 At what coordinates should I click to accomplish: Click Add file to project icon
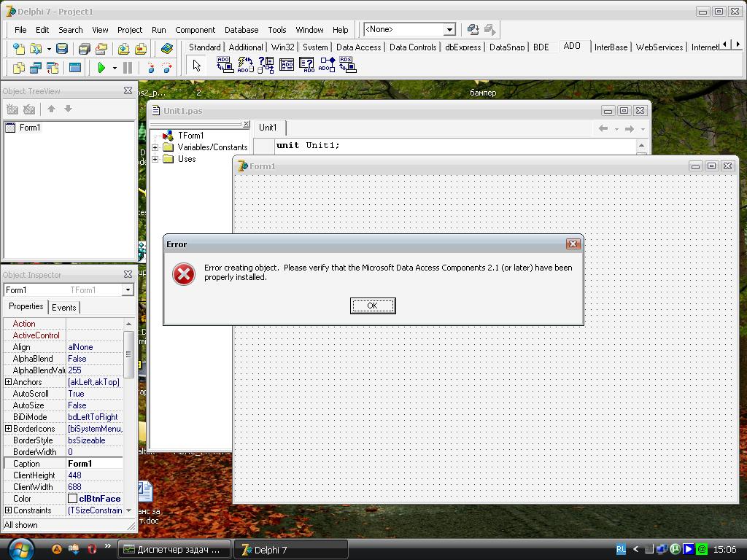pos(123,49)
